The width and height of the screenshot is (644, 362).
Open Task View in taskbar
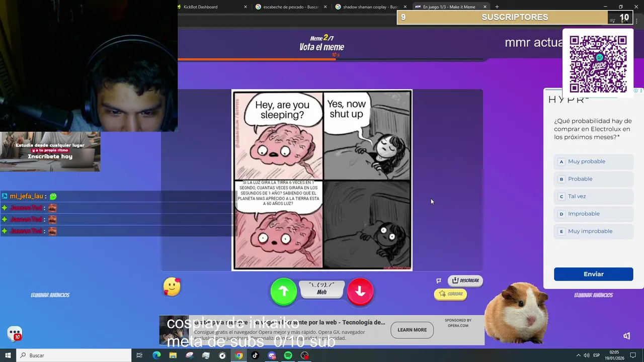click(140, 355)
